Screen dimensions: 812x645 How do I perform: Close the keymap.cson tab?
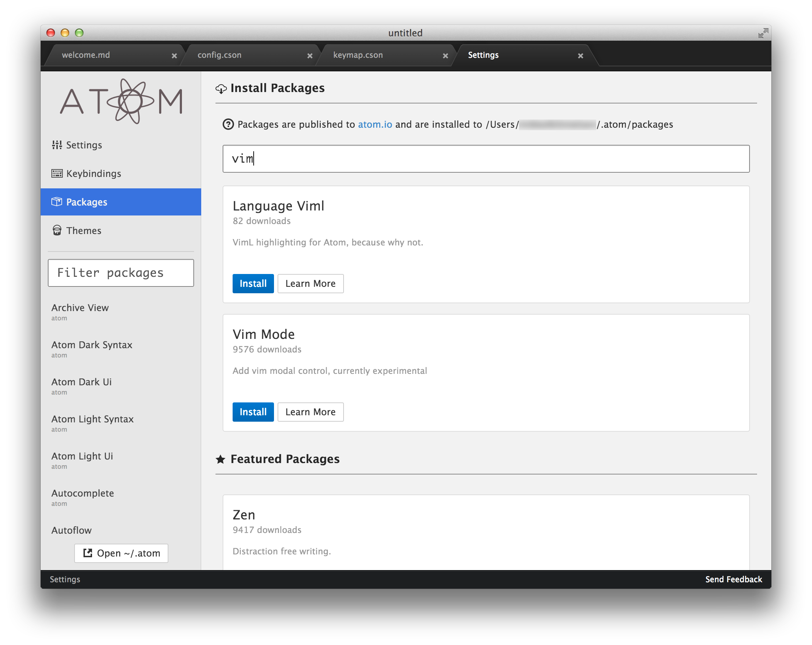446,56
